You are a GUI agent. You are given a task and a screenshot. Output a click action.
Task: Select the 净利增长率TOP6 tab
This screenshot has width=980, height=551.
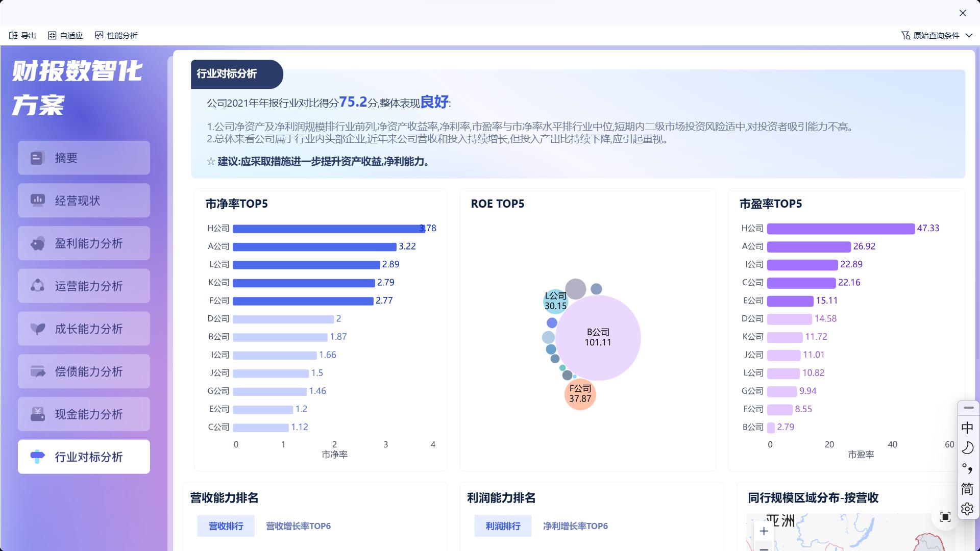(x=575, y=526)
